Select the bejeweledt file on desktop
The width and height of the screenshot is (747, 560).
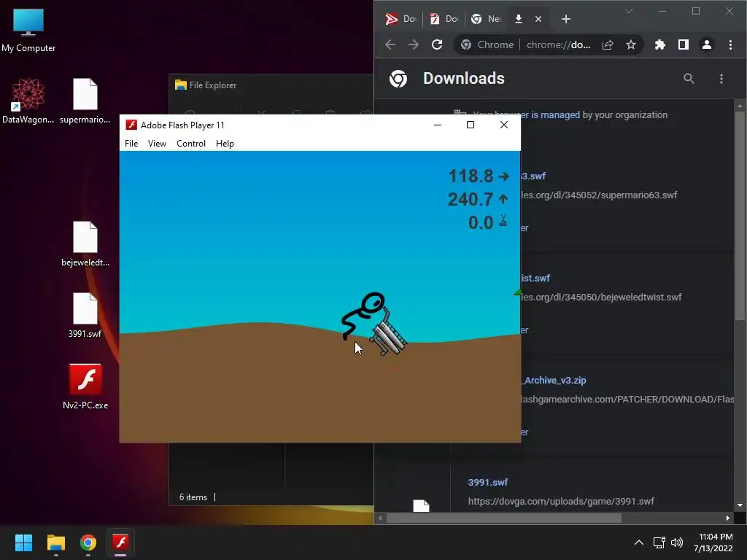pyautogui.click(x=85, y=244)
